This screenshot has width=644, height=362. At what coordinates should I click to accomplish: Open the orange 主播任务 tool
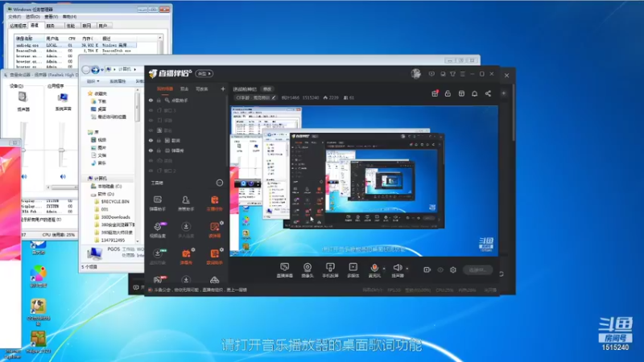[x=214, y=204]
